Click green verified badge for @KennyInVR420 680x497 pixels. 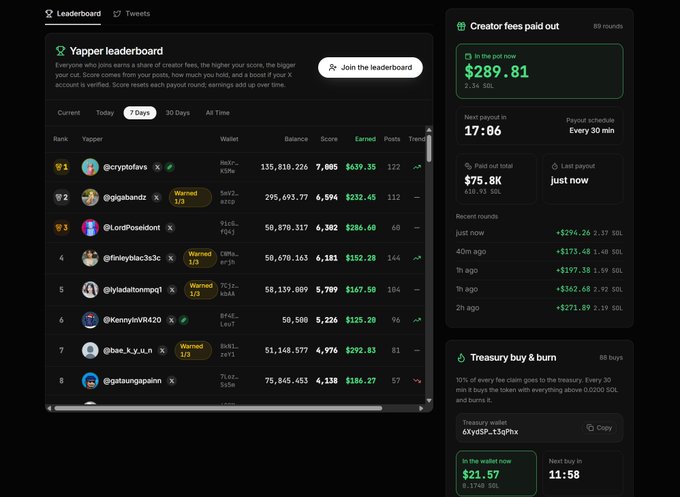click(x=184, y=320)
